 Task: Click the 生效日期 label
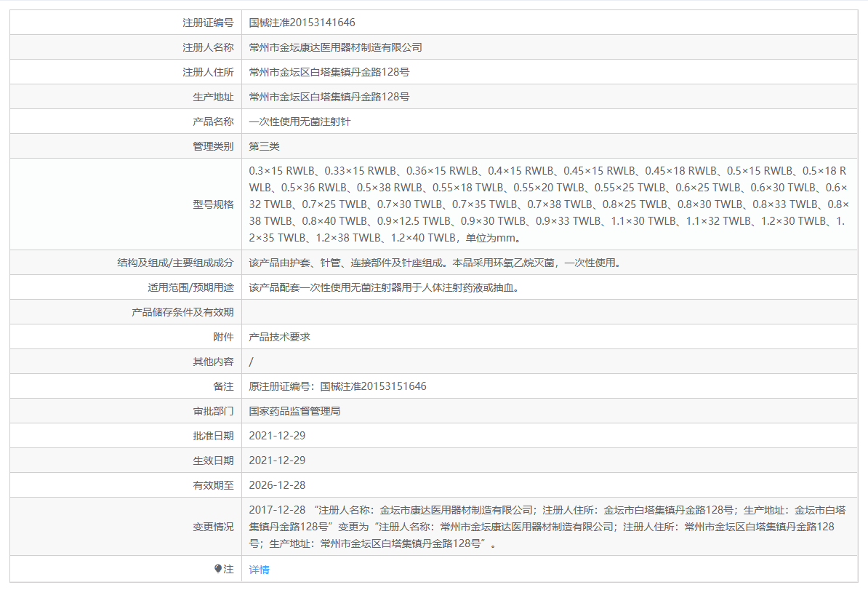click(x=213, y=461)
